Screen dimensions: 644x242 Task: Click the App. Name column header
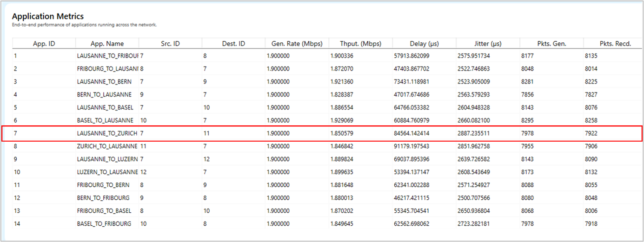pyautogui.click(x=107, y=44)
